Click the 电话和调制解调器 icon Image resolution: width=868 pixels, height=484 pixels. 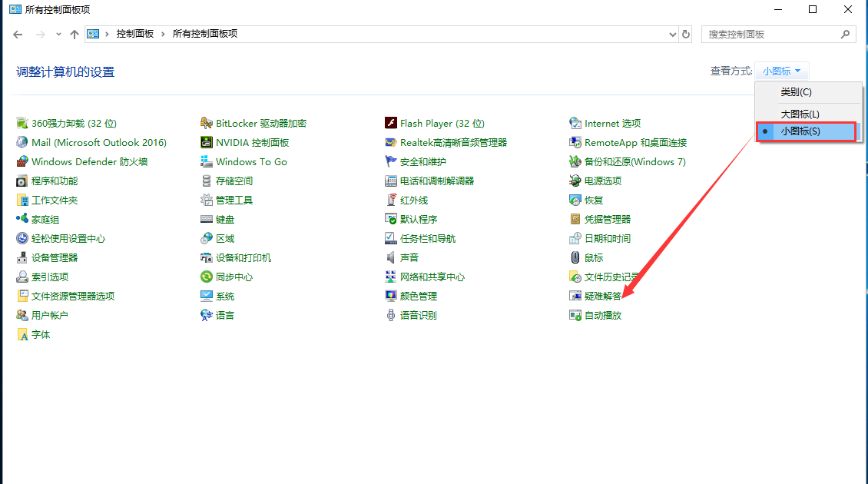[391, 181]
